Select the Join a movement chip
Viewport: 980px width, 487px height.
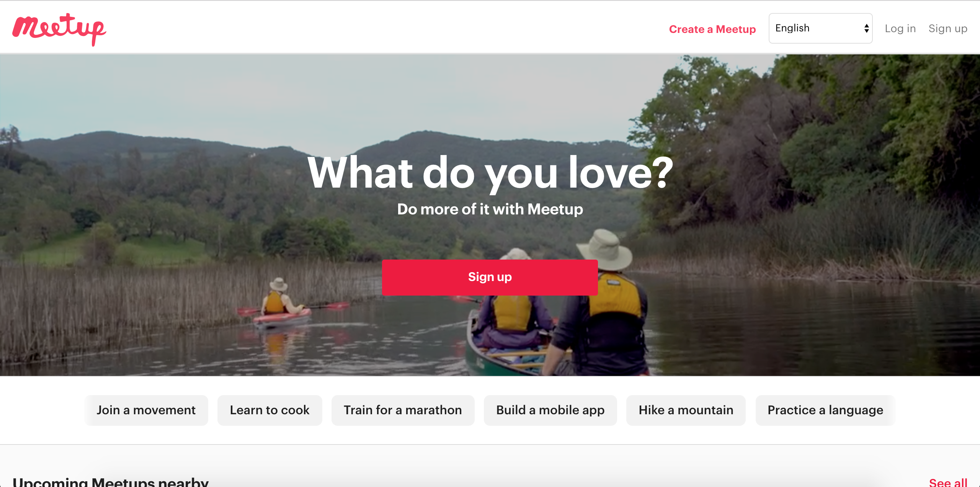coord(146,410)
